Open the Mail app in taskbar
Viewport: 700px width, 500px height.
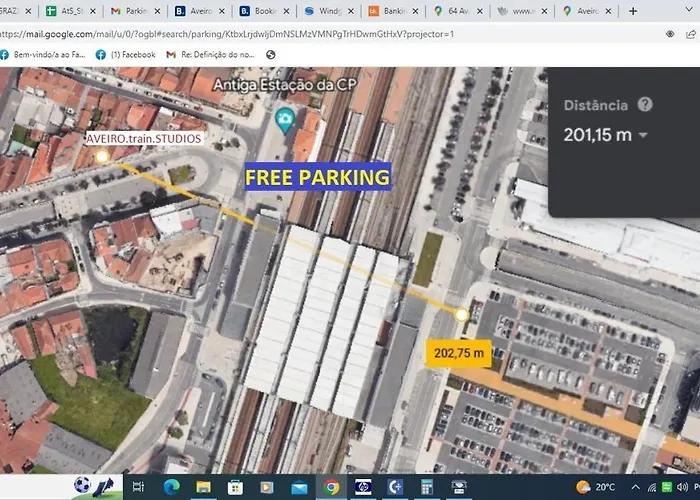(x=299, y=487)
